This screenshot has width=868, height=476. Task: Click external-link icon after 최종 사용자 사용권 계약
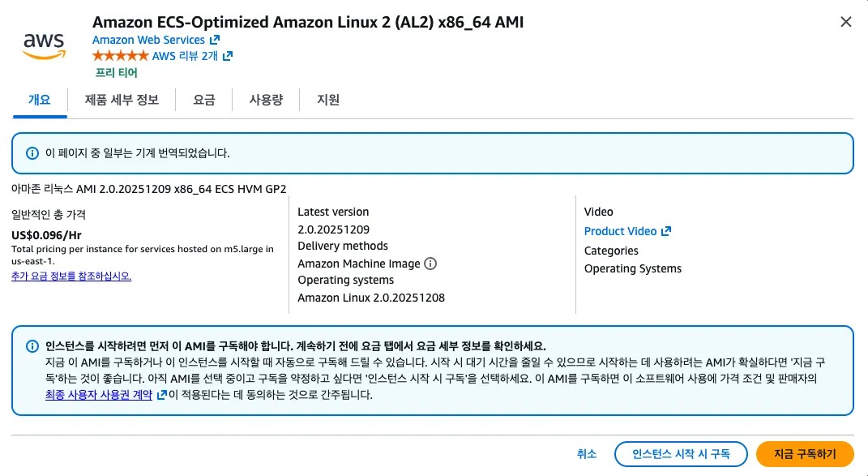(x=162, y=395)
